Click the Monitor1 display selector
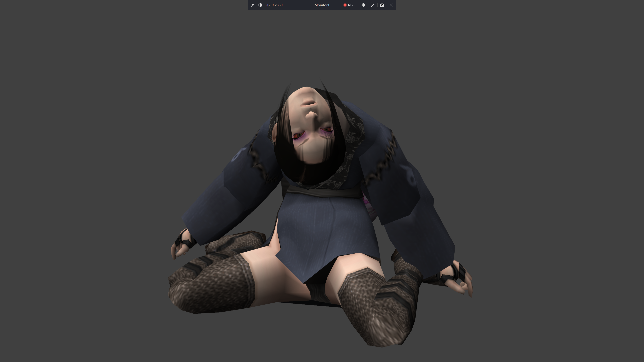Viewport: 644px width, 362px height. point(322,5)
